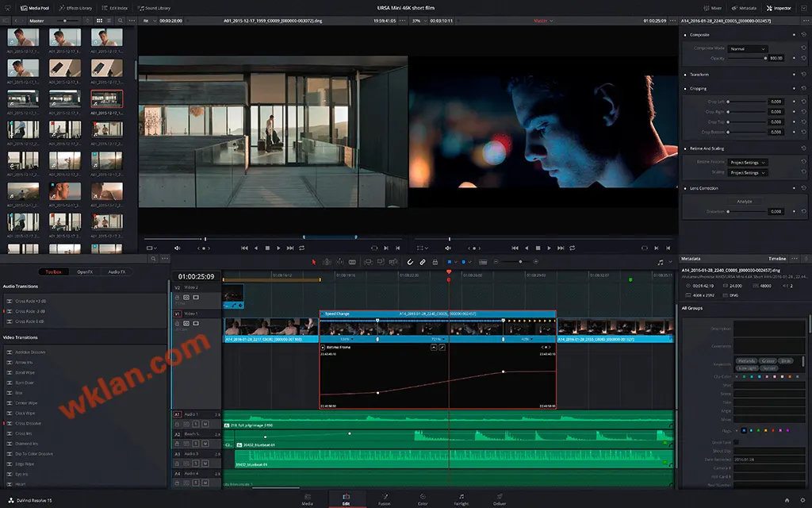812x508 pixels.
Task: Adjust the Crop Left slider
Action: pos(747,102)
